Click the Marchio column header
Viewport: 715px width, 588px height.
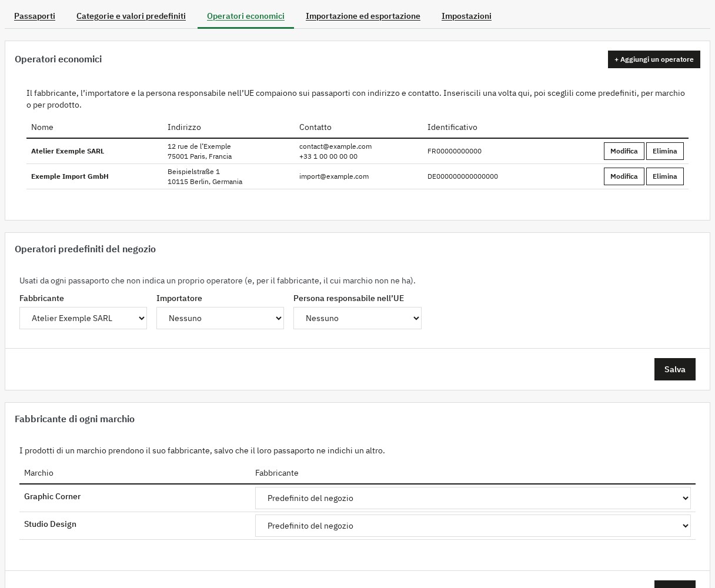39,473
